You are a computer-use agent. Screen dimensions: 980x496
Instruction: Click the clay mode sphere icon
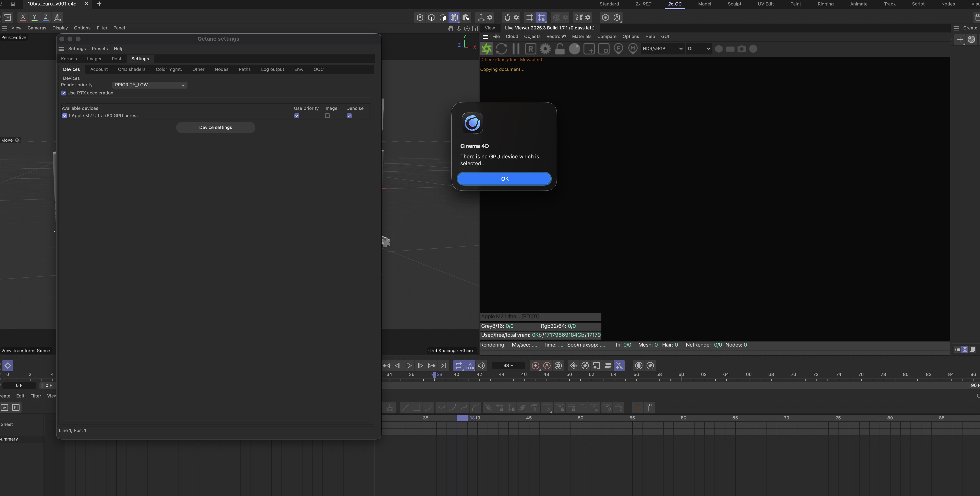pyautogui.click(x=574, y=49)
